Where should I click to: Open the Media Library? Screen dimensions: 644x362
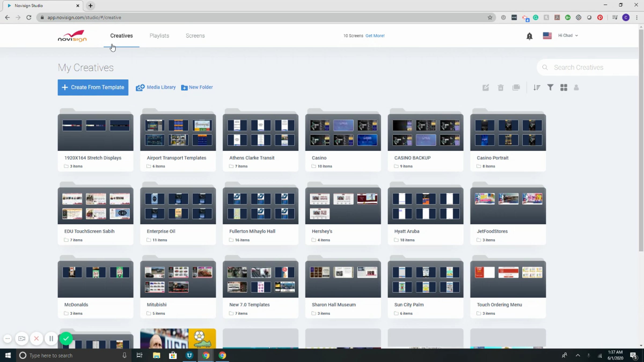point(156,87)
